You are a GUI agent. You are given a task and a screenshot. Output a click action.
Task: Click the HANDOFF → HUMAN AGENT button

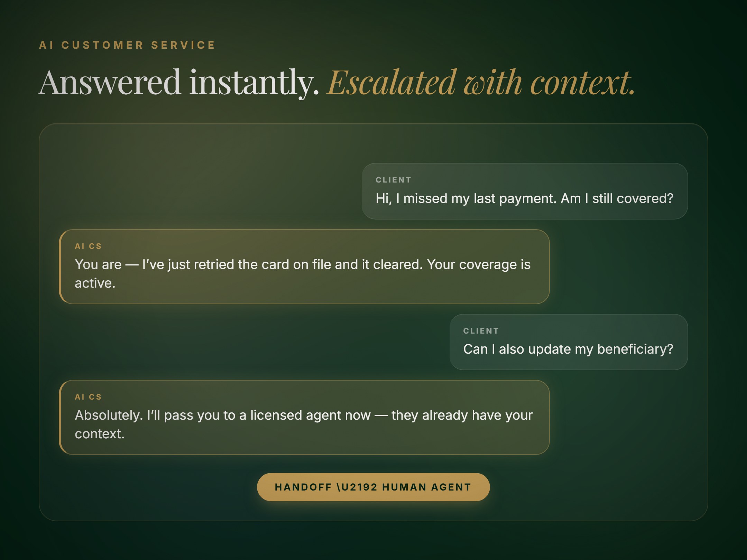[373, 487]
